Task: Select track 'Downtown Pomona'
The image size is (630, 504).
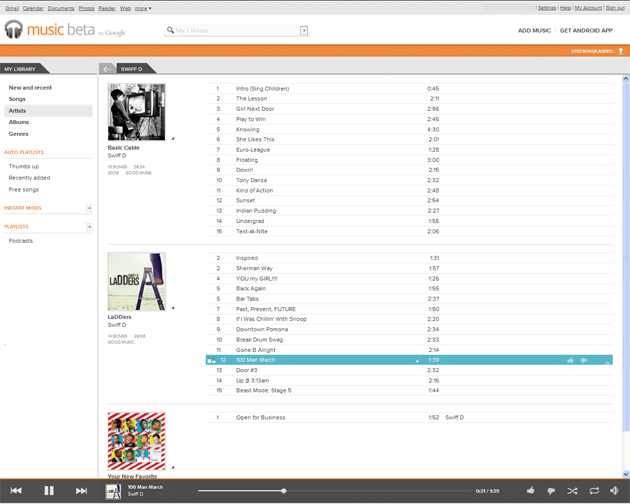Action: tap(409, 329)
